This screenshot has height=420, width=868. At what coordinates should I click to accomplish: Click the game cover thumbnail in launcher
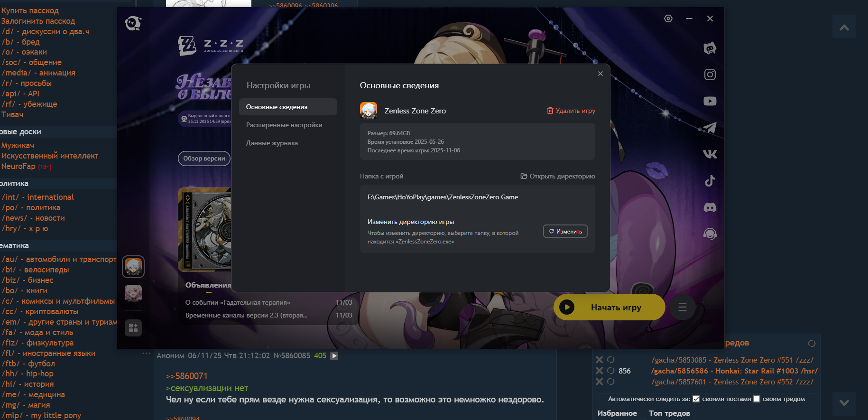click(x=204, y=230)
